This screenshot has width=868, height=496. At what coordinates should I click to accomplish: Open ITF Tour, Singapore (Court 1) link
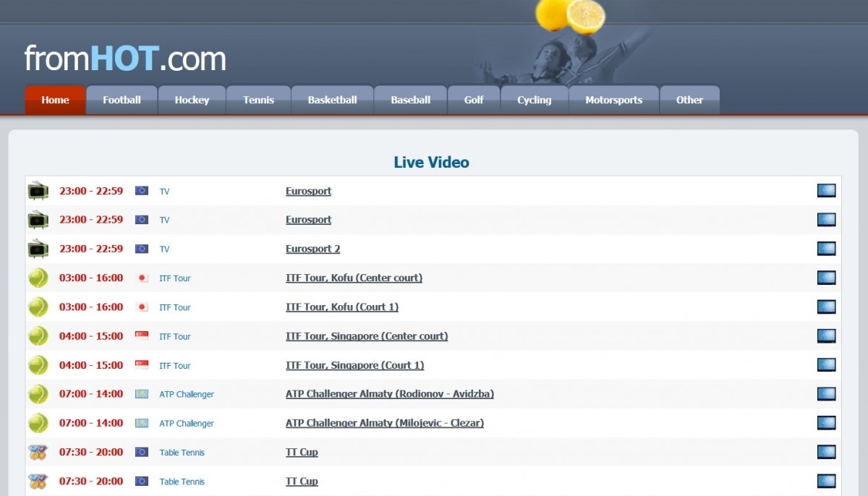click(354, 365)
